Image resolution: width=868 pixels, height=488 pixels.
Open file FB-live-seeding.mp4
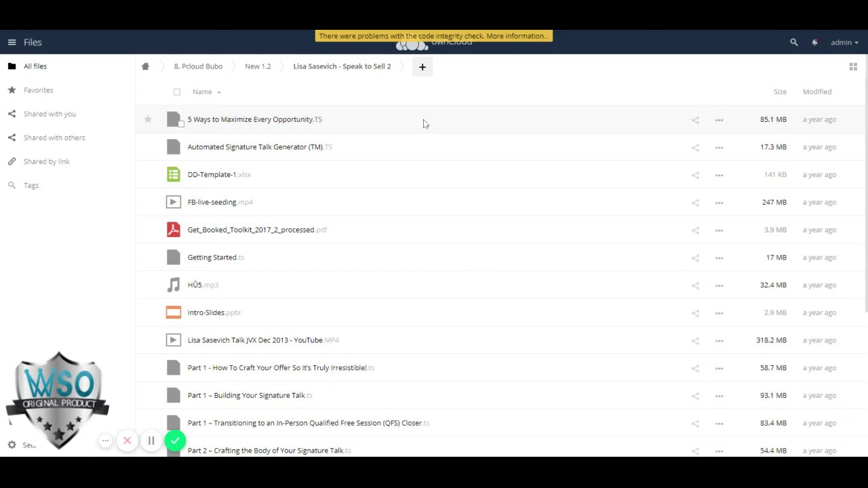(220, 202)
